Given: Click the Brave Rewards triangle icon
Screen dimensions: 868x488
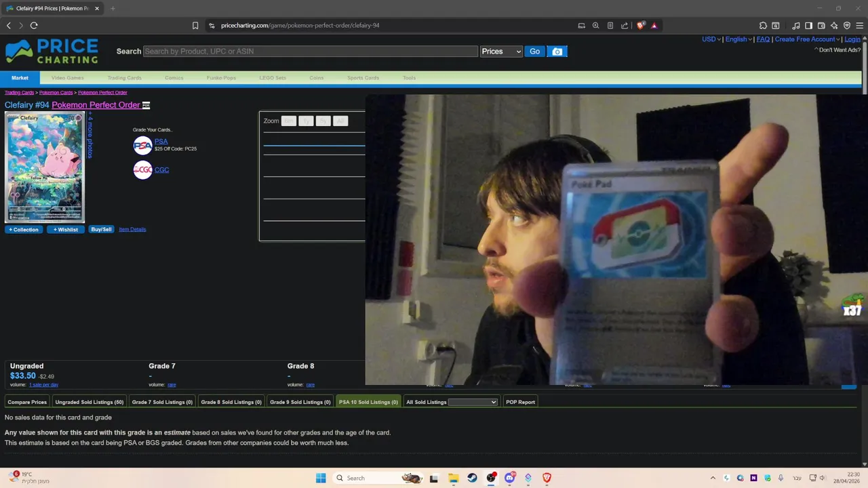Looking at the screenshot, I should coord(654,25).
